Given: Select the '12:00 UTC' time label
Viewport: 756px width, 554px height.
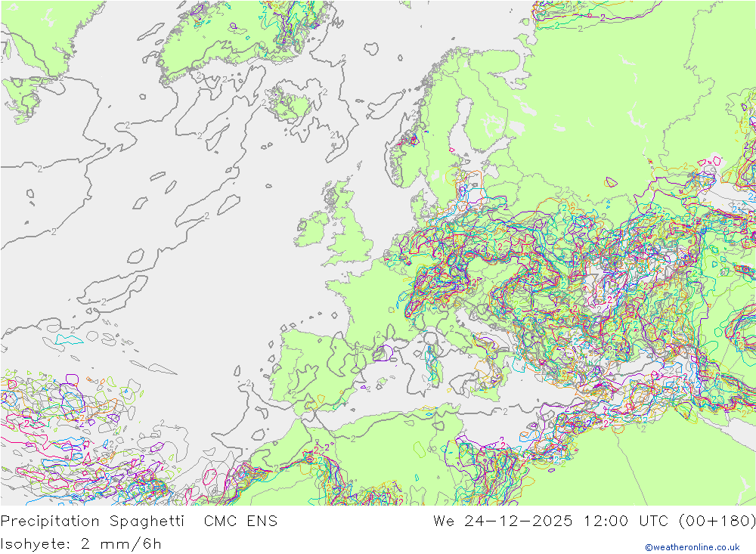Looking at the screenshot, I should click(x=626, y=522).
